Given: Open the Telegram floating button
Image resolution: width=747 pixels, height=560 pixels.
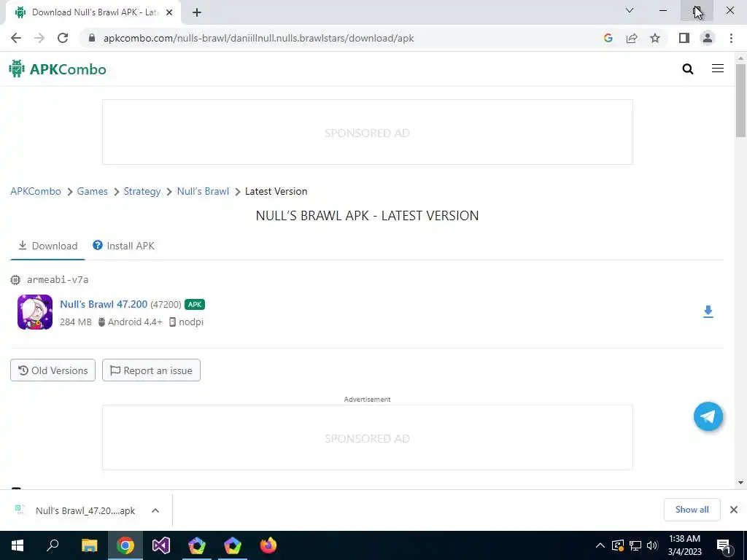Looking at the screenshot, I should click(x=708, y=416).
